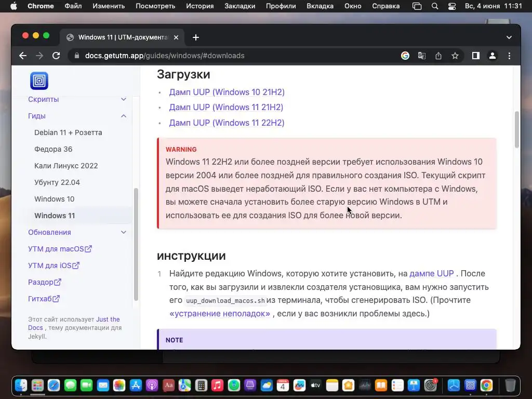Open the Translate page icon

(x=422, y=56)
